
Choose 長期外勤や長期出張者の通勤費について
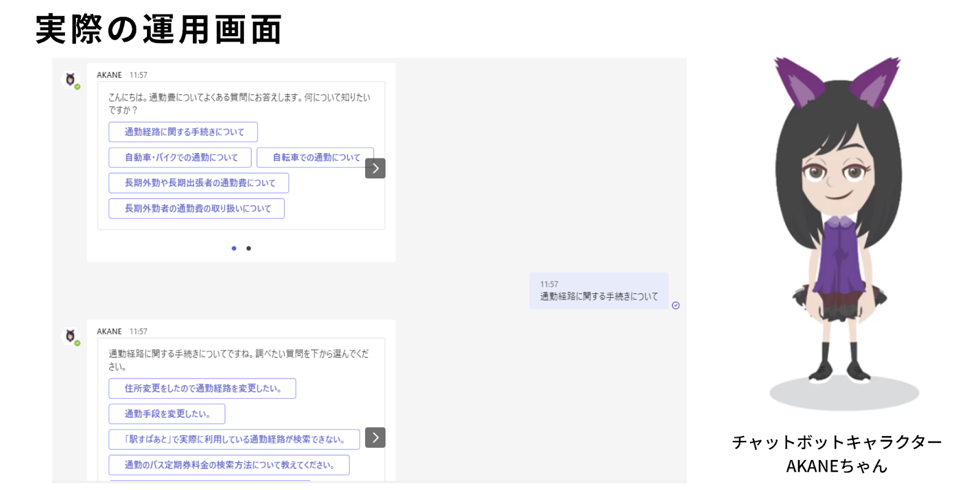(198, 183)
